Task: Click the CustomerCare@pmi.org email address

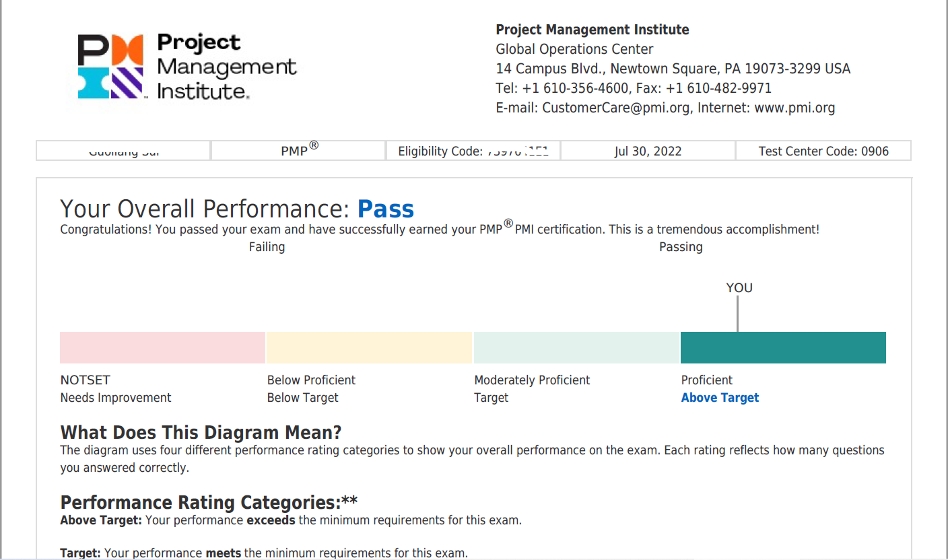Action: click(616, 108)
